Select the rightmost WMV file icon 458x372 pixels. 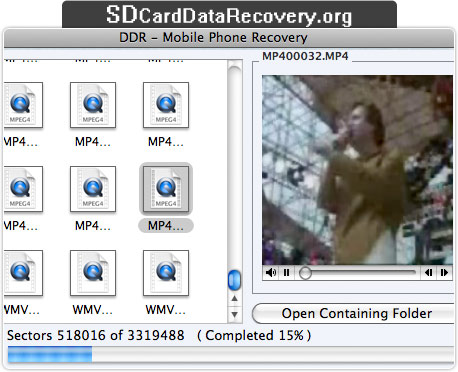point(166,273)
